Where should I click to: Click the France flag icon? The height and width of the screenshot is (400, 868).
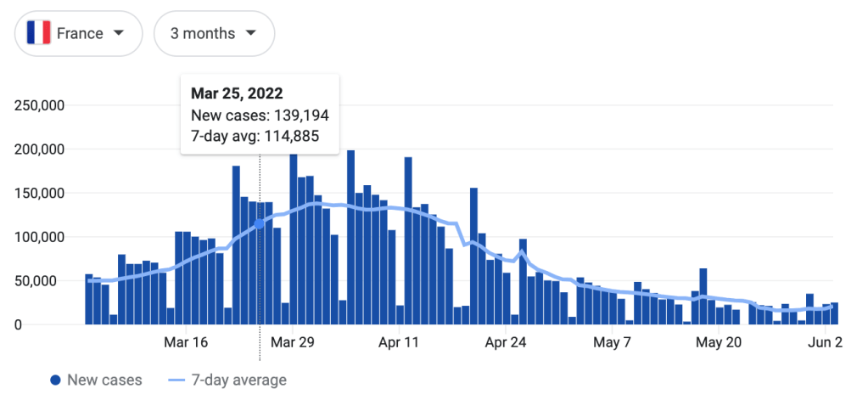pyautogui.click(x=38, y=34)
